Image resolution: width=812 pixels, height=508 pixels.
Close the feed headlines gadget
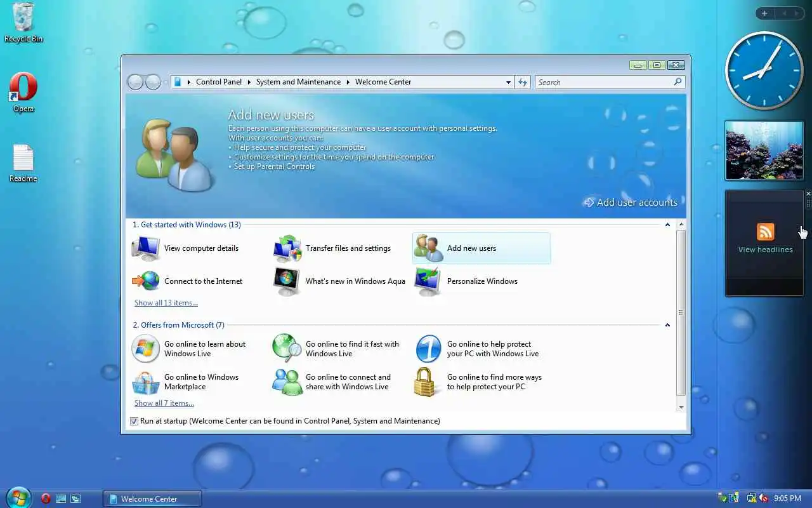[x=808, y=194]
